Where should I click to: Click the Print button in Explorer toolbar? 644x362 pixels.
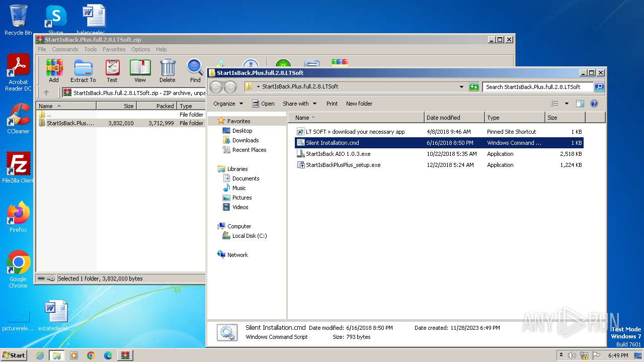[x=332, y=104]
